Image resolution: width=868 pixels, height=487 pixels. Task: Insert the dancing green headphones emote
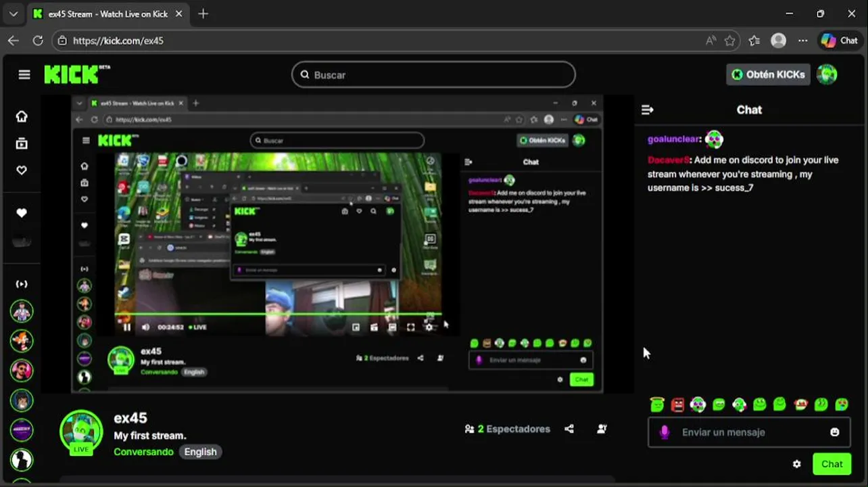[x=739, y=404]
